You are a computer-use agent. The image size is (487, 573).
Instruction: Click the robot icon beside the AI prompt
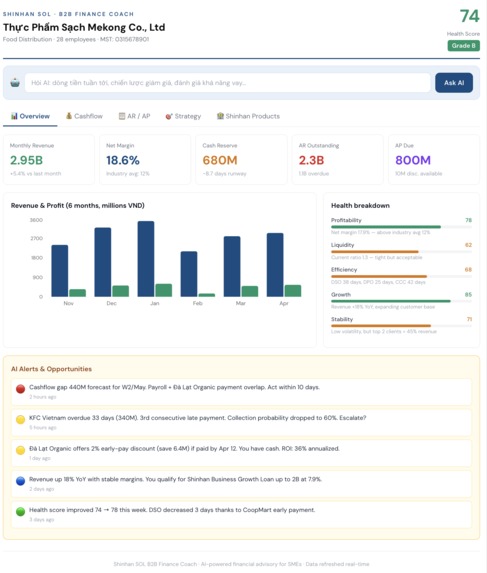pyautogui.click(x=15, y=83)
